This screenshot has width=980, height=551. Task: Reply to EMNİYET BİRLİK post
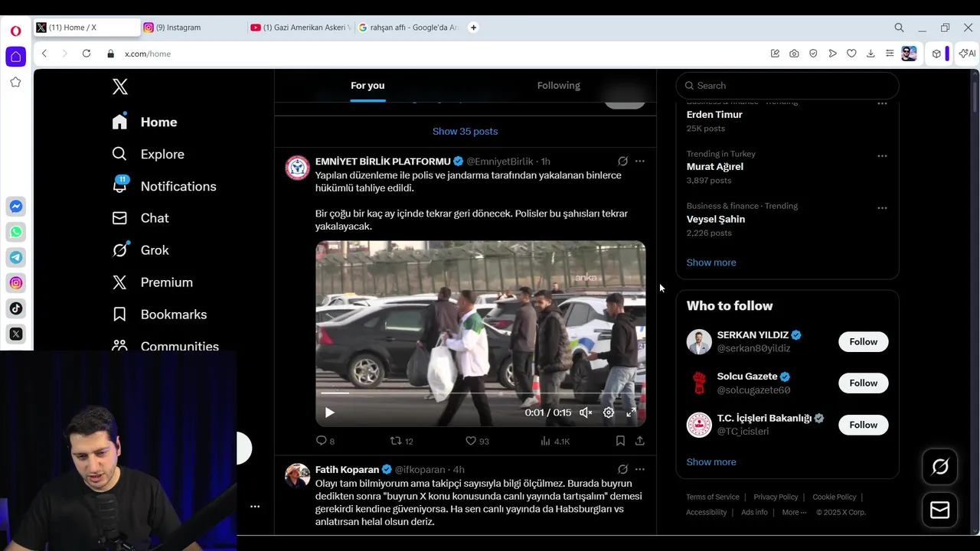pyautogui.click(x=325, y=441)
